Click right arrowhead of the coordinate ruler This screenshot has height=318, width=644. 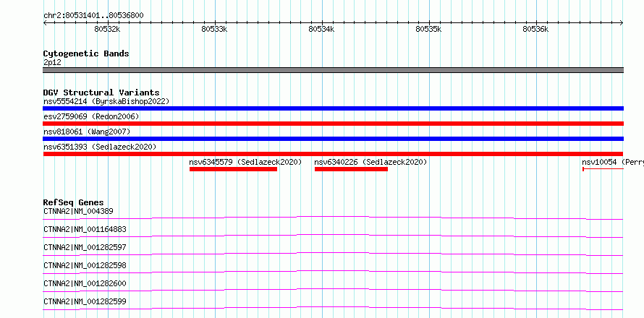[622, 23]
